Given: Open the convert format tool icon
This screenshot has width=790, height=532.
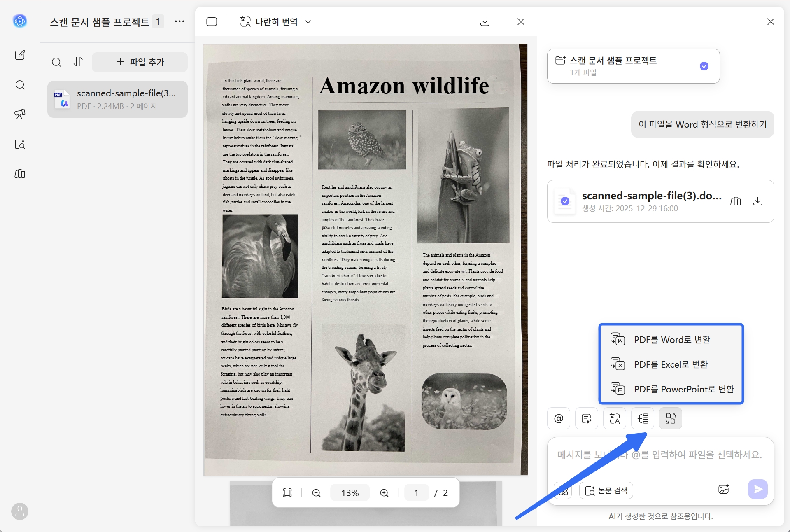Looking at the screenshot, I should click(671, 419).
